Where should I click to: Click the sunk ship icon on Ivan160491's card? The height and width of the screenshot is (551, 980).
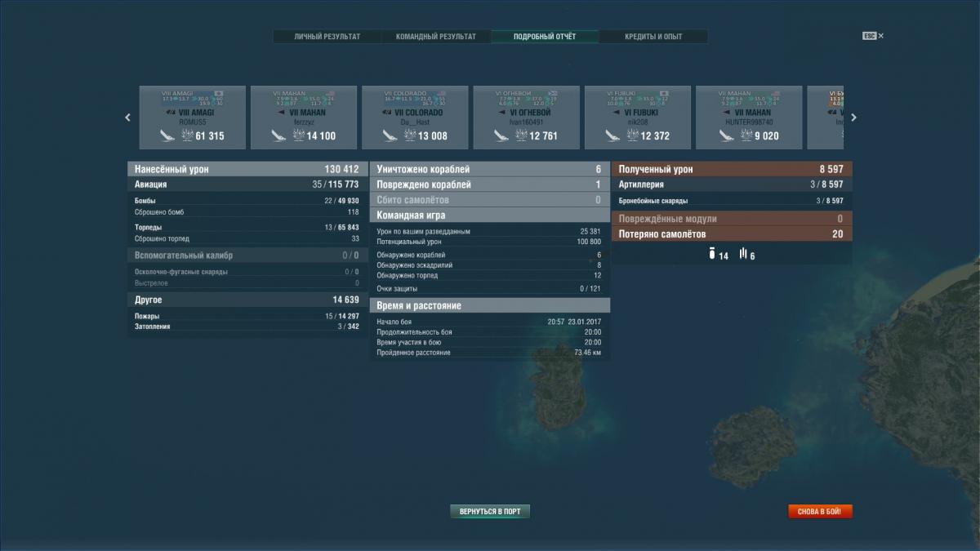tap(501, 136)
